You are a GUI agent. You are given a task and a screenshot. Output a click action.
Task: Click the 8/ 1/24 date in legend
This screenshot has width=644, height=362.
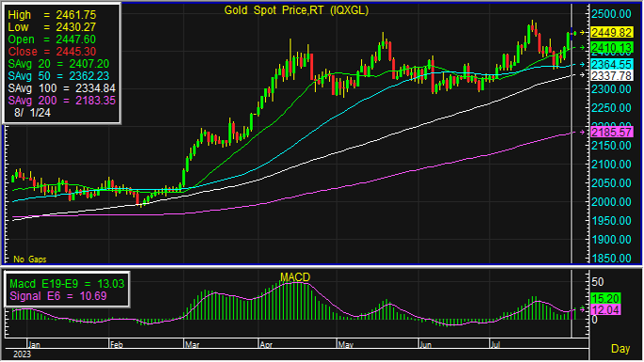pyautogui.click(x=32, y=113)
